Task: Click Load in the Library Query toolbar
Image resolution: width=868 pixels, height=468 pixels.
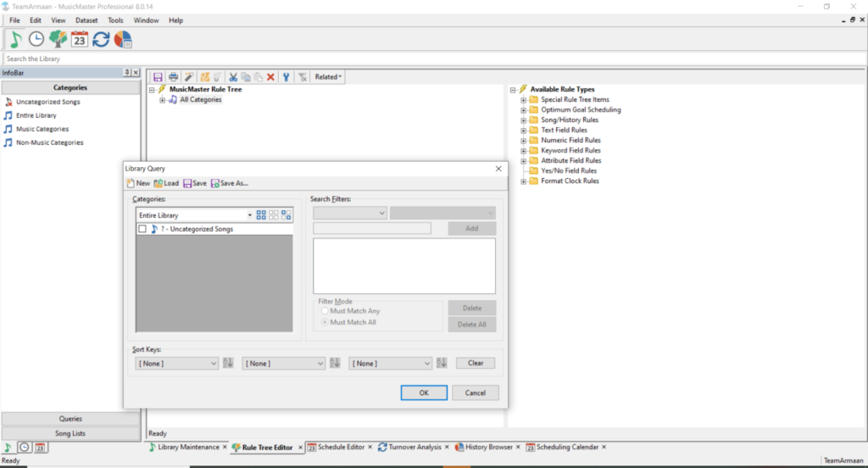Action: [166, 183]
